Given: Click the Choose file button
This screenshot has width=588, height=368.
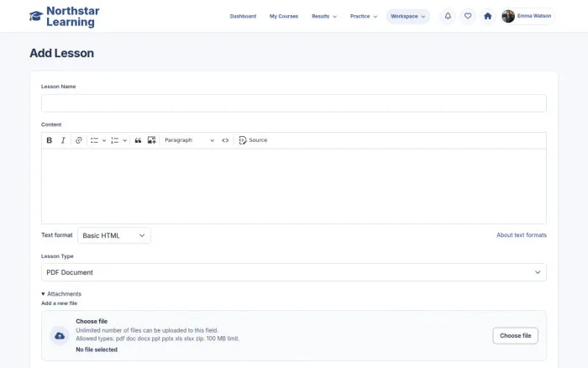Looking at the screenshot, I should coord(515,336).
